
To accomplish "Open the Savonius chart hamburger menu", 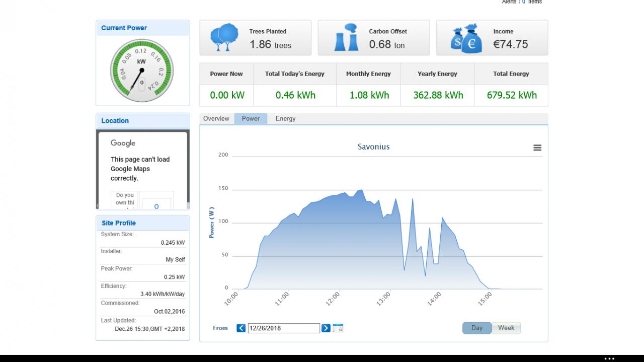I will [537, 148].
